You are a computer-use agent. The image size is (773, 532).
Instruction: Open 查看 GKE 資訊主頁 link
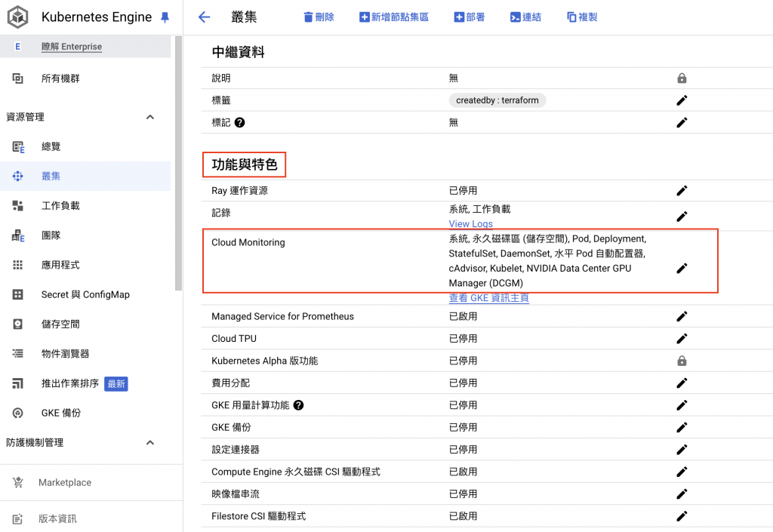click(x=488, y=297)
